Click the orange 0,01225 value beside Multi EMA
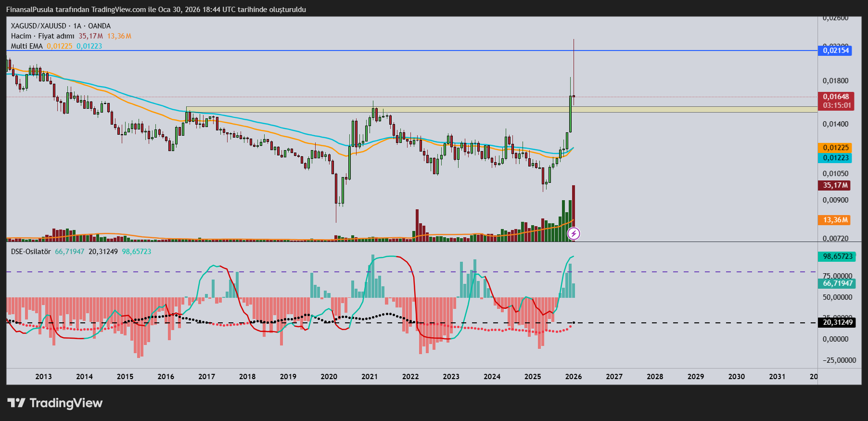Screen dimensions: 868x421 [60, 46]
